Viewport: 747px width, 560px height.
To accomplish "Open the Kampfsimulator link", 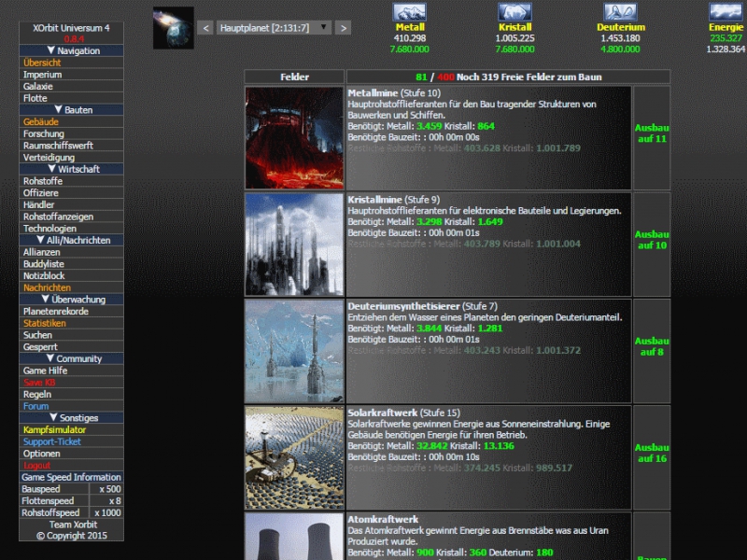I will (x=54, y=430).
